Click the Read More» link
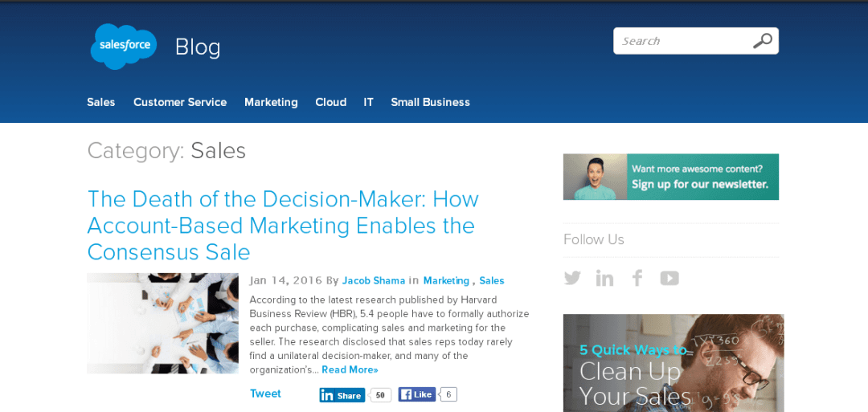 [350, 369]
